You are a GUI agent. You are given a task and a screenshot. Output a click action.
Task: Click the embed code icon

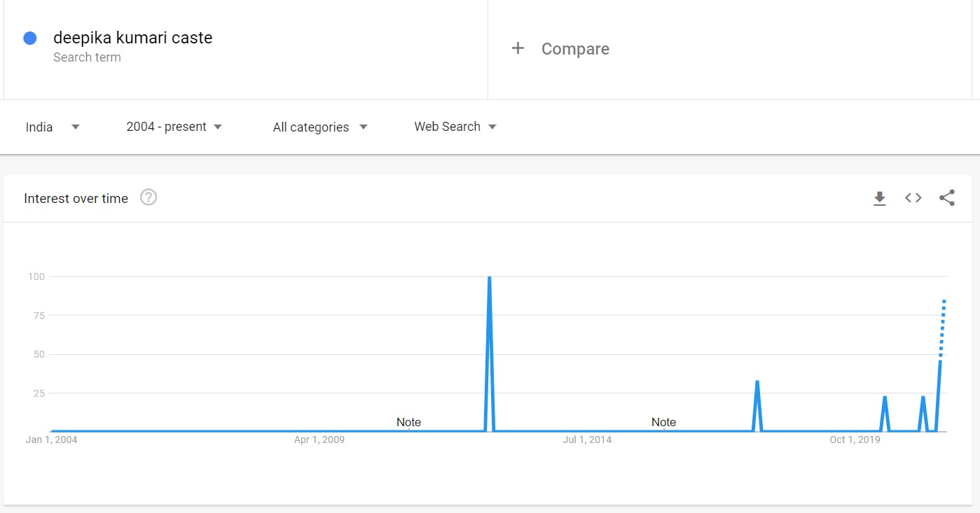coord(913,198)
